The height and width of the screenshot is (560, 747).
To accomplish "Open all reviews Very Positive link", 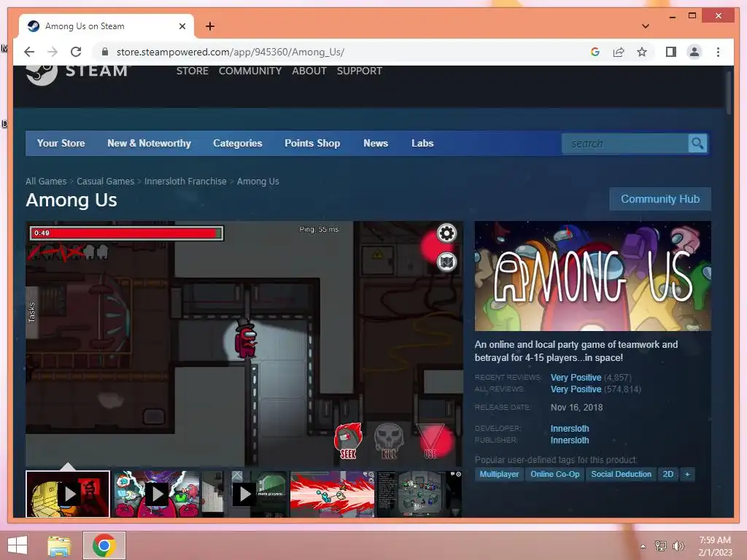I will point(576,389).
